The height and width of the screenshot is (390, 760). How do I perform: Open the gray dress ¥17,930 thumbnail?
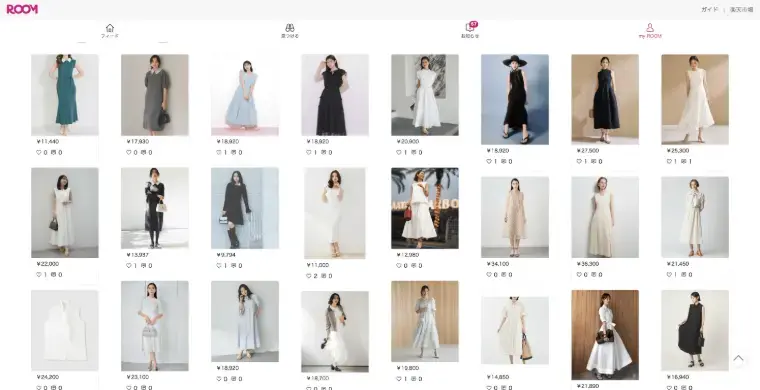[155, 95]
